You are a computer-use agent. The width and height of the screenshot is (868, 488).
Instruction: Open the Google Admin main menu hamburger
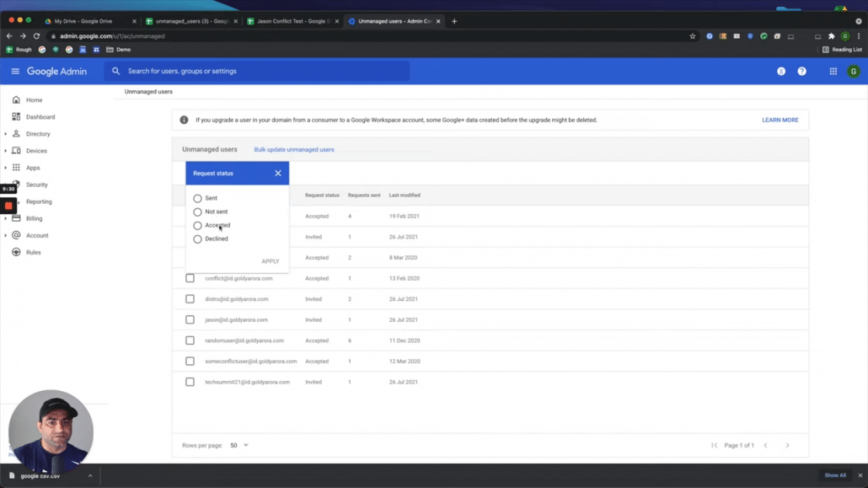point(15,72)
